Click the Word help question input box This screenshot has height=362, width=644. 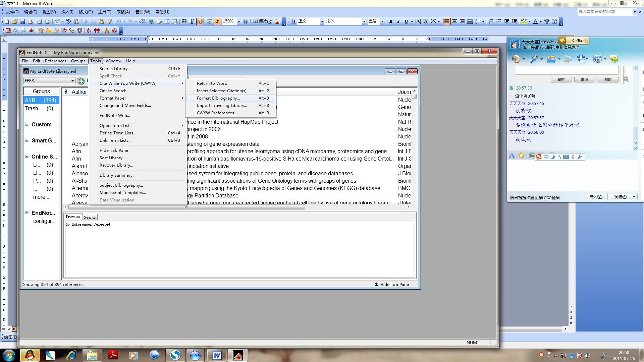point(605,12)
